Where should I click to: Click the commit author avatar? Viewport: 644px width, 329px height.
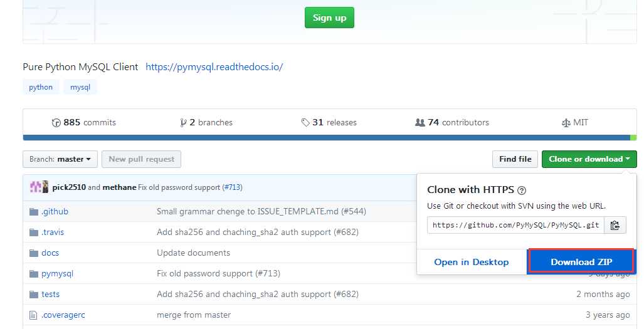(x=39, y=187)
